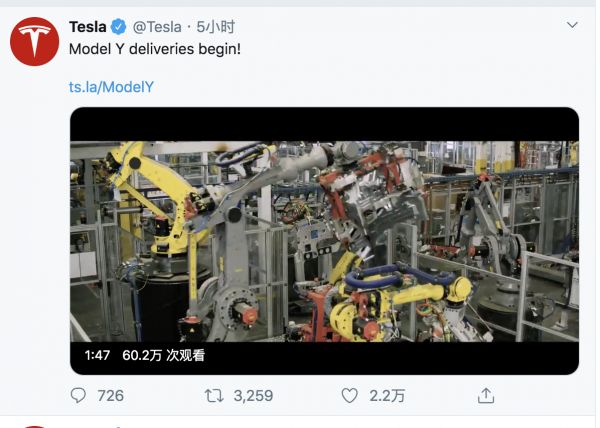Click the Tesla display name
600x428 pixels.
coord(88,27)
